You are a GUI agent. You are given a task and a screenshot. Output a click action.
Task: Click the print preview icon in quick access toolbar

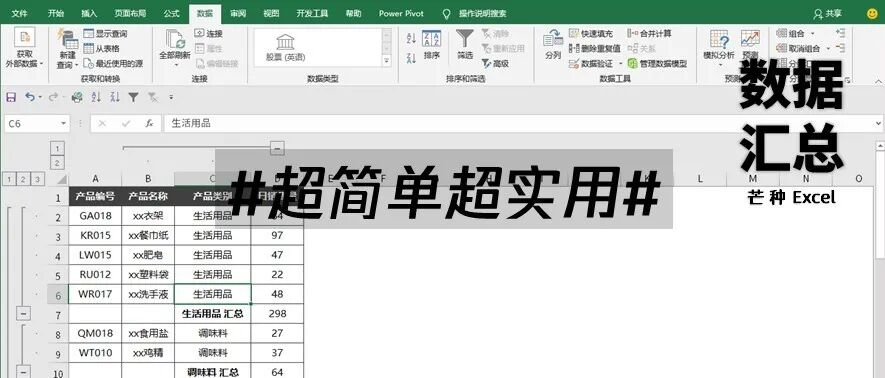click(77, 98)
